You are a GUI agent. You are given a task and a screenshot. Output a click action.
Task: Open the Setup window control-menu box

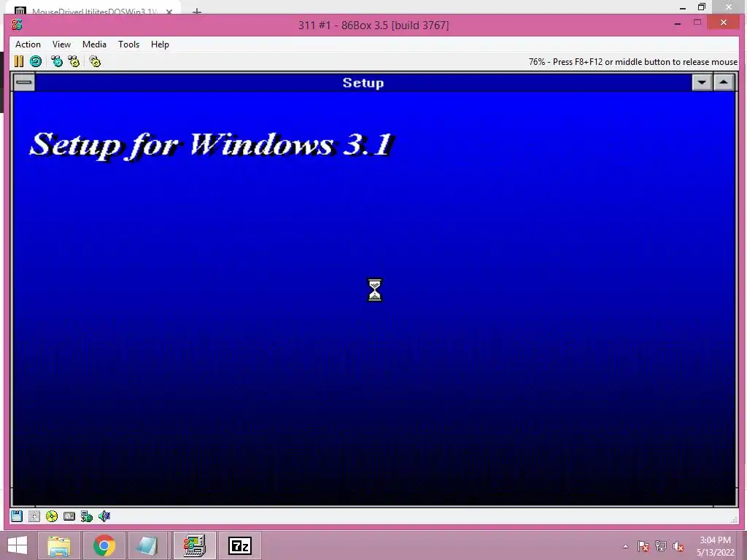24,82
